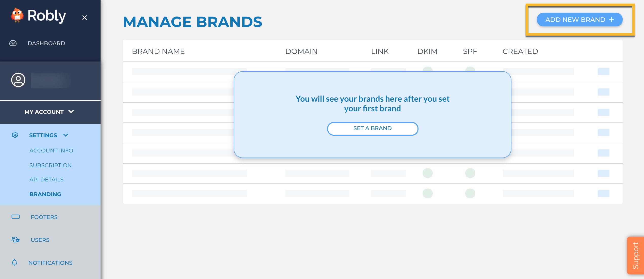Click the plus icon on Add New Brand
This screenshot has width=644, height=279.
611,19
